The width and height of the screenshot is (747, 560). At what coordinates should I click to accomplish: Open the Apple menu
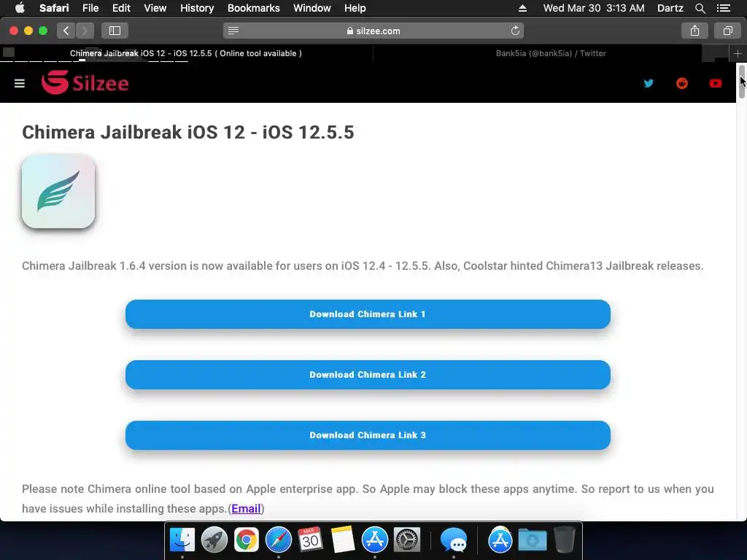coord(20,8)
